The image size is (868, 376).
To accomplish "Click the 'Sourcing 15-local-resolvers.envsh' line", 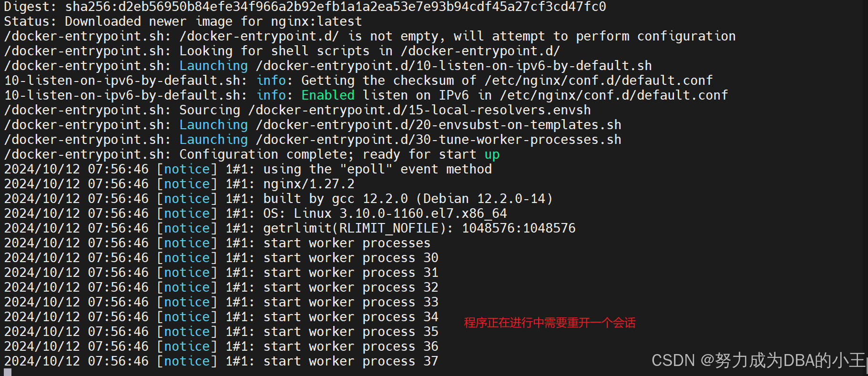I will pyautogui.click(x=297, y=110).
